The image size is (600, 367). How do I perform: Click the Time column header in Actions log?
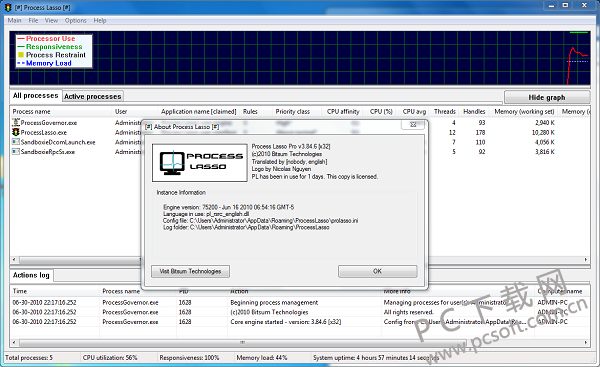click(20, 291)
